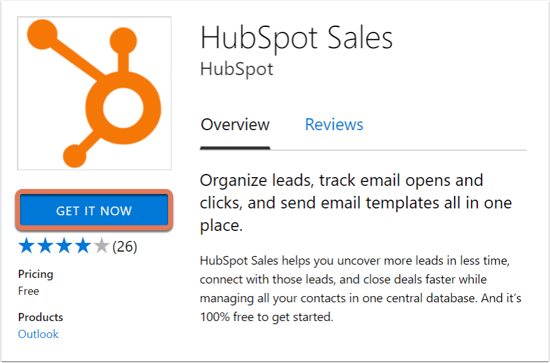Click the (26) review count

[x=125, y=247]
